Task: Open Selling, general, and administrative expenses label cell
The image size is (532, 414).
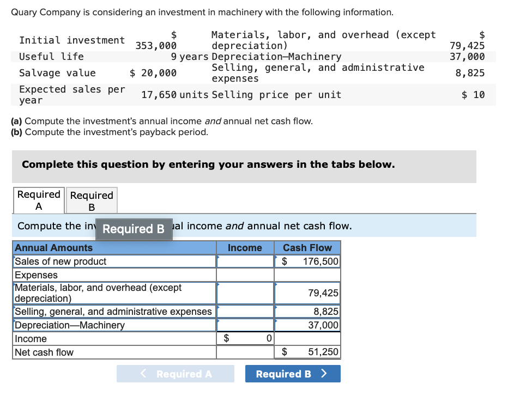Action: pyautogui.click(x=114, y=311)
